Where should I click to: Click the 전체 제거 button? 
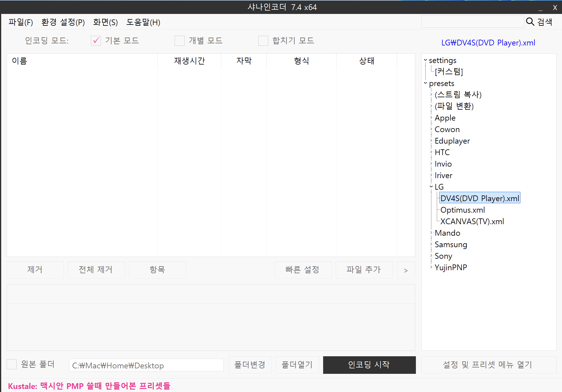[96, 270]
